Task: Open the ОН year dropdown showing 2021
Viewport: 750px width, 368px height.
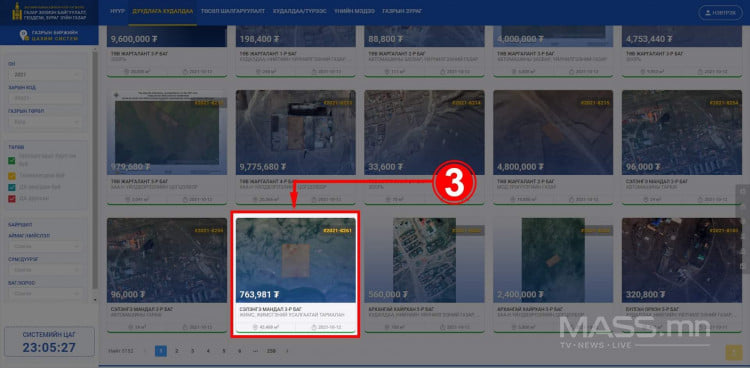Action: click(46, 75)
